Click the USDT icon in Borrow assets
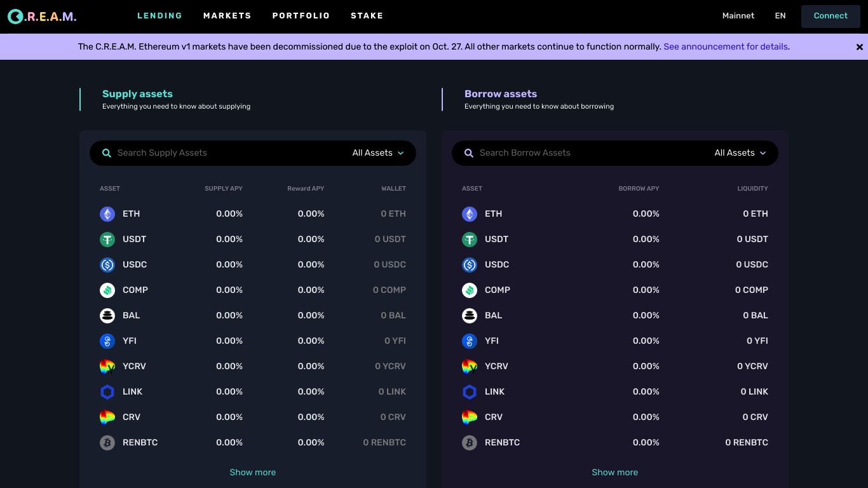868x488 pixels. [x=470, y=240]
